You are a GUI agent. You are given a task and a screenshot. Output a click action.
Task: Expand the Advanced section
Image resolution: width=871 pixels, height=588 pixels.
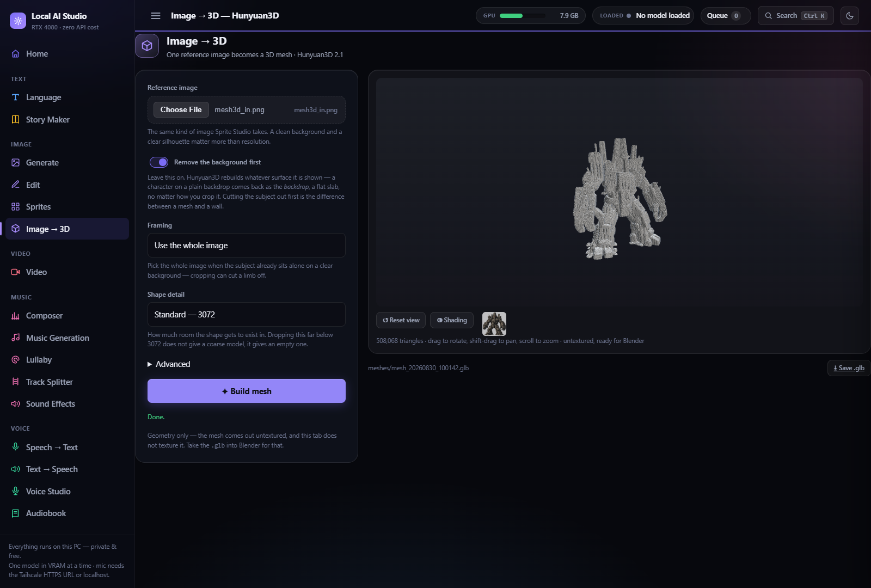(169, 364)
